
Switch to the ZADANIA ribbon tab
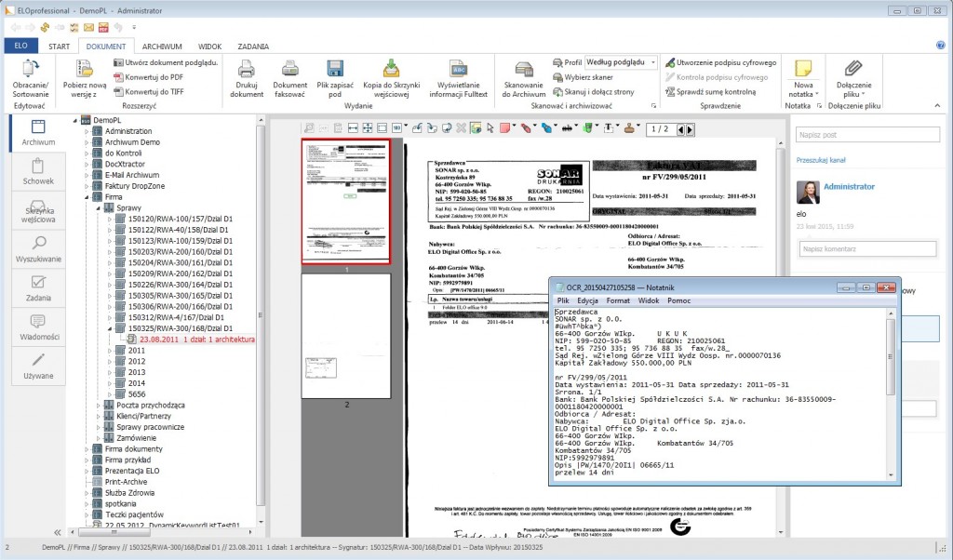point(253,47)
